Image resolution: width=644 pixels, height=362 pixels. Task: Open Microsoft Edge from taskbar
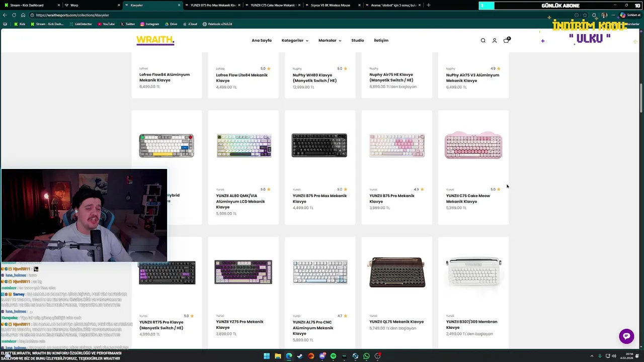click(x=289, y=356)
